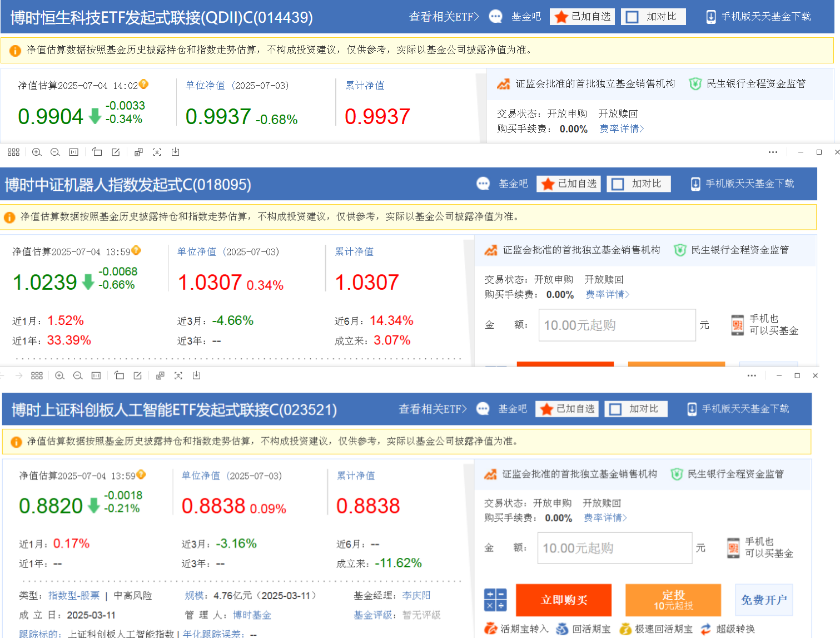
Task: Open edit tool above 博时上证科创板 page
Action: (137, 375)
